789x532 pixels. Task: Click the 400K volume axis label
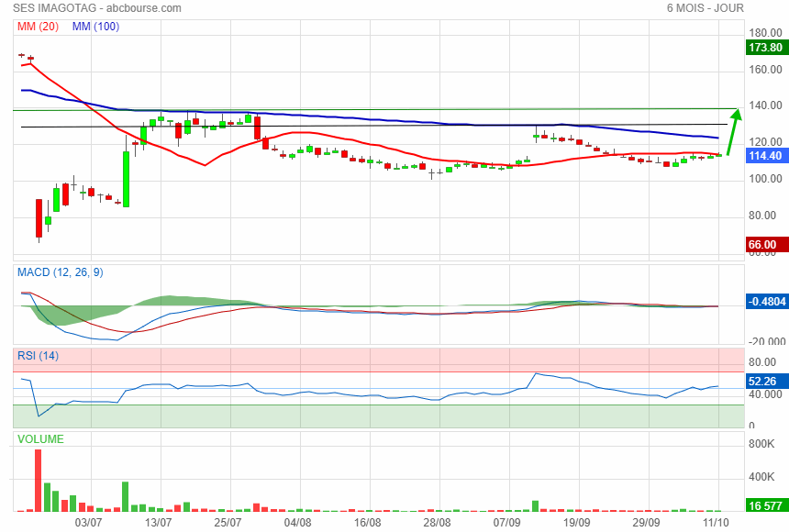click(761, 477)
